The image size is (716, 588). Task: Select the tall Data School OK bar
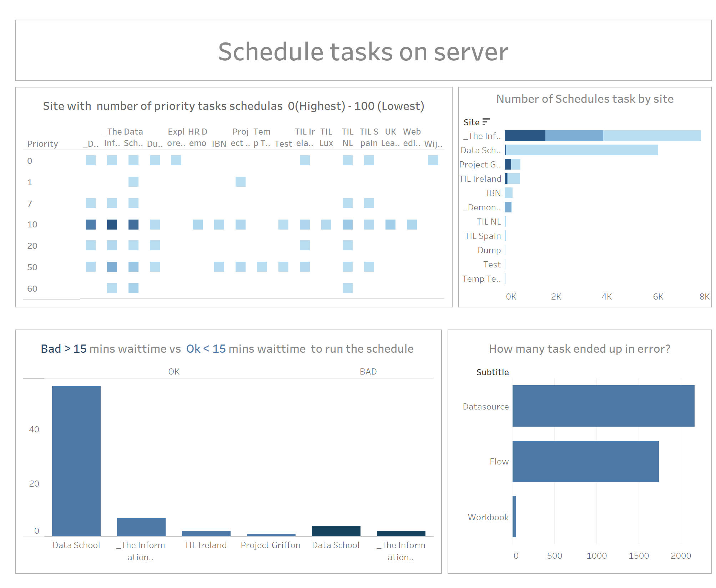point(76,461)
